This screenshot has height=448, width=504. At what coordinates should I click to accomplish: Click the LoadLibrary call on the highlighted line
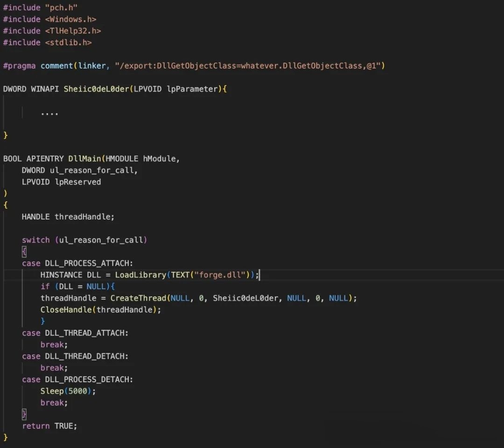click(140, 275)
